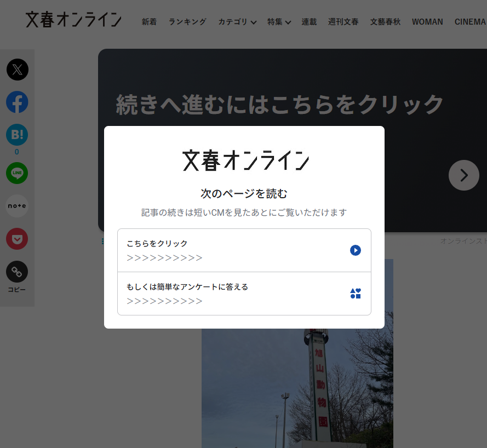487x448 pixels.
Task: Open the 新着 menu item
Action: pyautogui.click(x=149, y=22)
